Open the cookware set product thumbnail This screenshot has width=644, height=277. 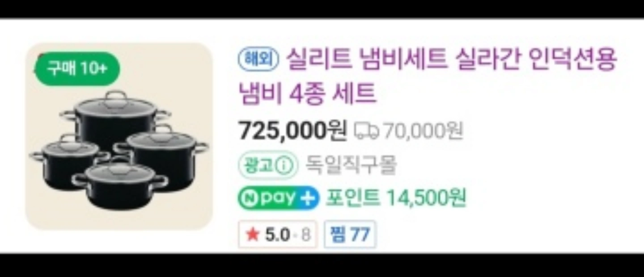[x=119, y=136]
